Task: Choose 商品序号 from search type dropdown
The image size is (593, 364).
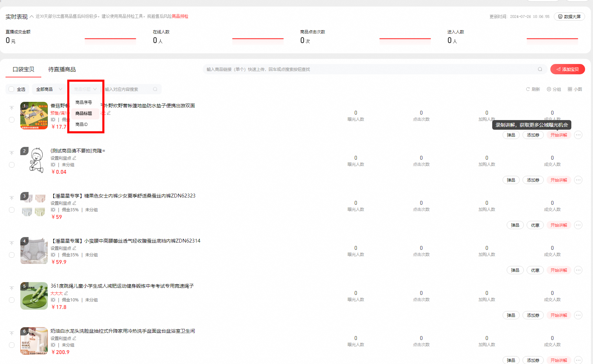Action: (84, 102)
